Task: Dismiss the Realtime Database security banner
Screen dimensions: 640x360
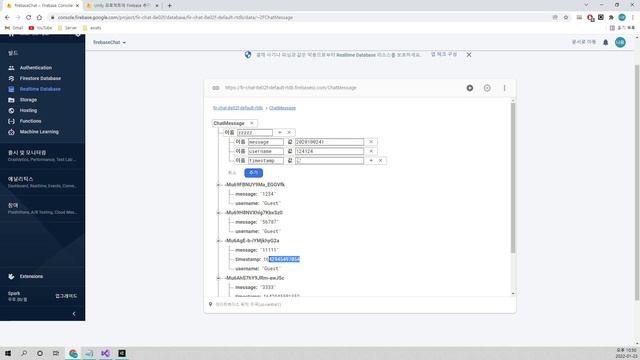Action: [469, 55]
